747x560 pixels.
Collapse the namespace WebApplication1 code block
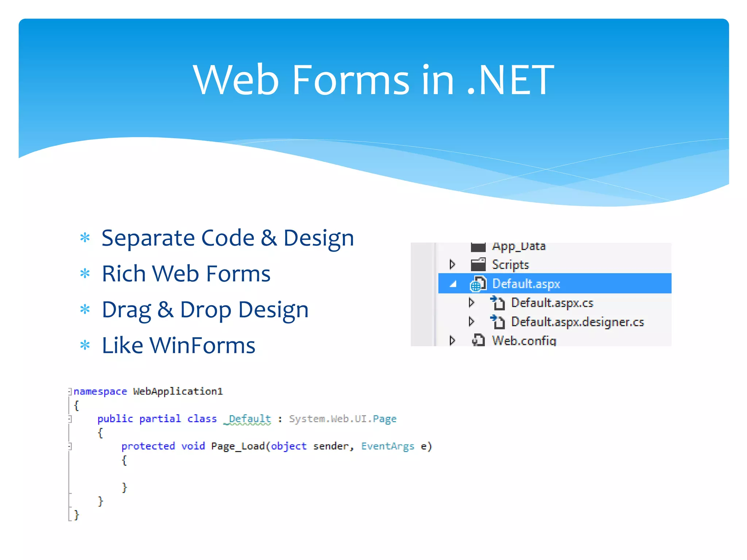point(69,392)
